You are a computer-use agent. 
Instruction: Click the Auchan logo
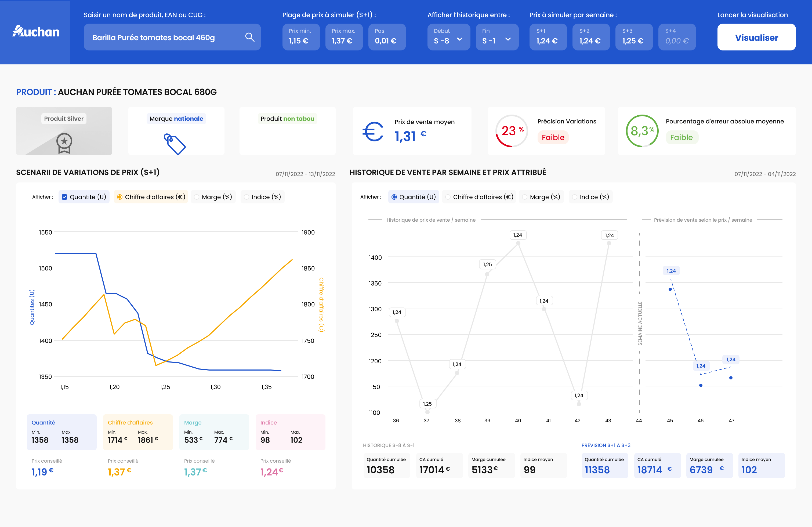(x=36, y=31)
